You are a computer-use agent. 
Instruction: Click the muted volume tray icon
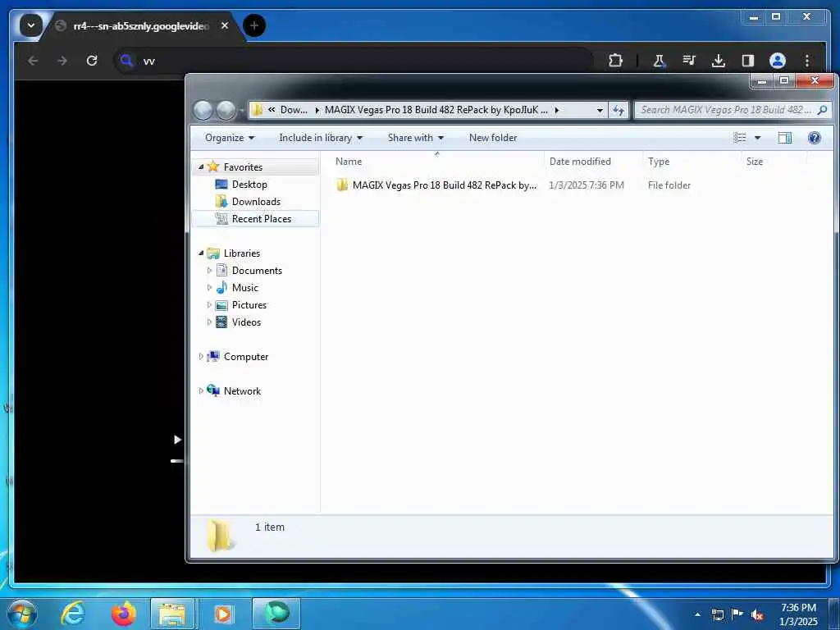pos(756,614)
